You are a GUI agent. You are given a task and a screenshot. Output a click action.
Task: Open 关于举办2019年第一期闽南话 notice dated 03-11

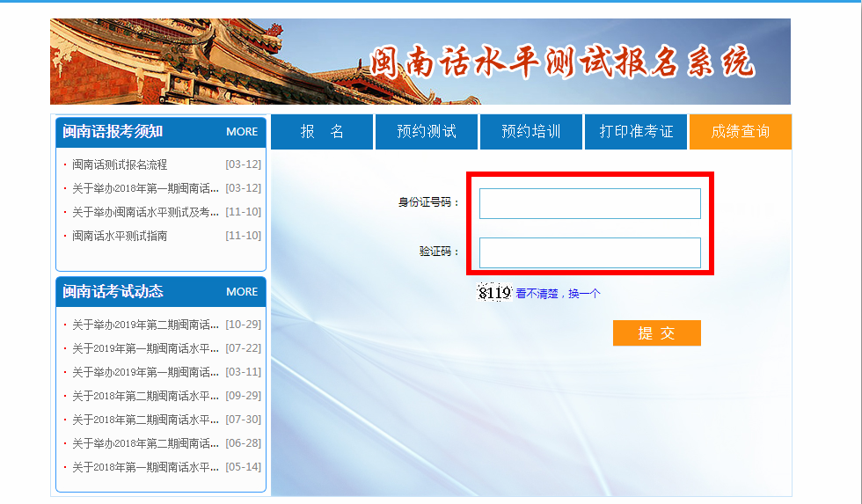click(x=146, y=372)
